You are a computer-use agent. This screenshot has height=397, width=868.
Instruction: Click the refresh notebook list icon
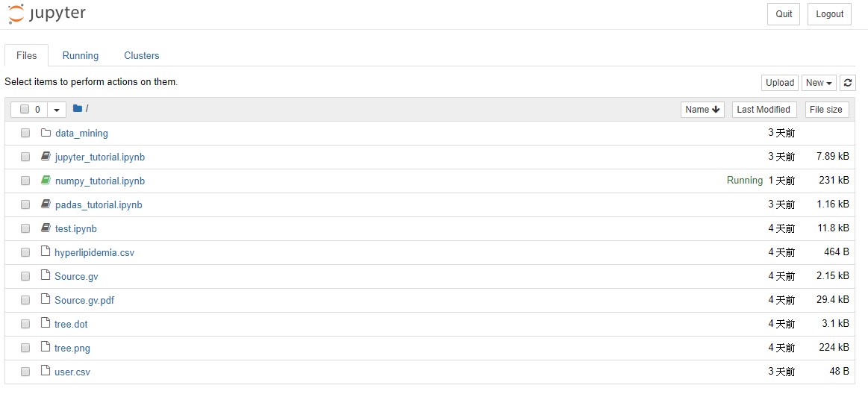[847, 83]
